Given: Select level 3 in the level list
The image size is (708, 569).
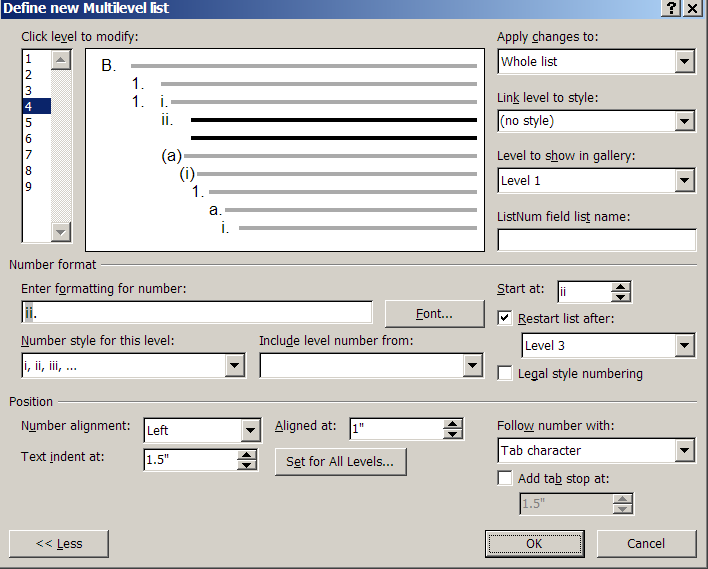Looking at the screenshot, I should coord(37,90).
